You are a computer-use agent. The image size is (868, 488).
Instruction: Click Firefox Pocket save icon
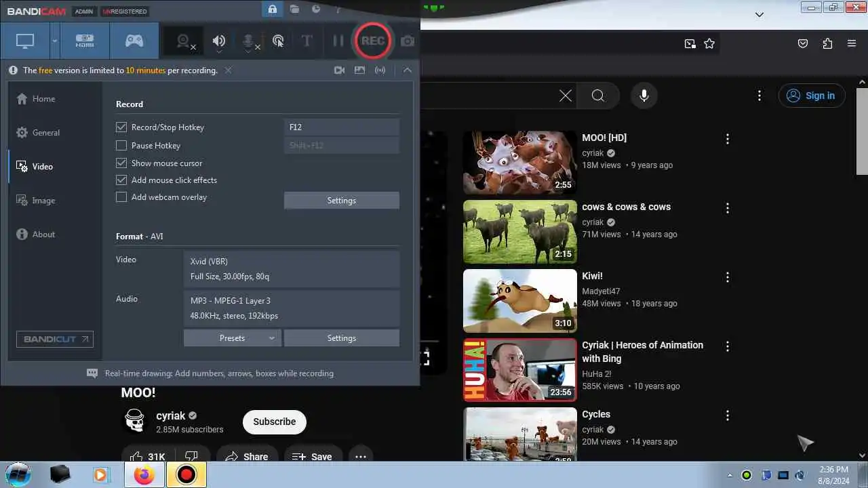click(803, 43)
